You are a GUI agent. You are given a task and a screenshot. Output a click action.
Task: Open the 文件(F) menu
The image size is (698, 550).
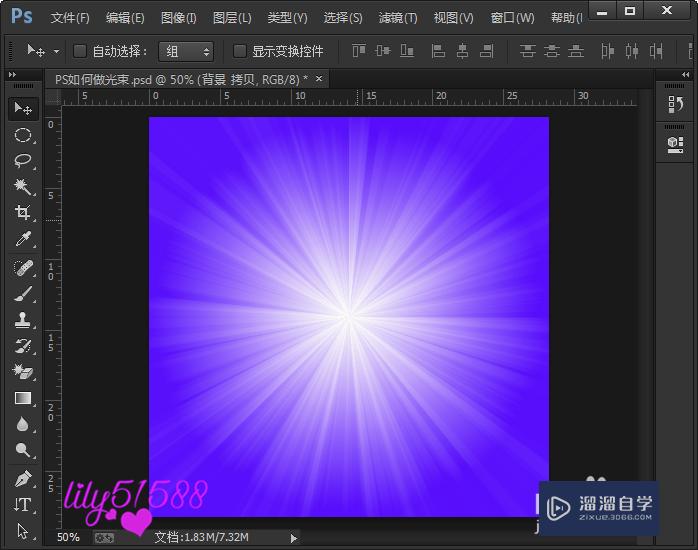[70, 18]
